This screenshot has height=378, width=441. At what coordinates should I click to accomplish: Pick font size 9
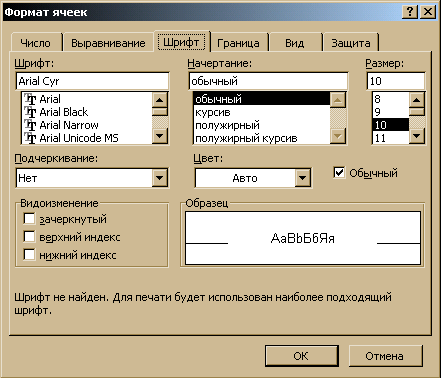pos(390,112)
